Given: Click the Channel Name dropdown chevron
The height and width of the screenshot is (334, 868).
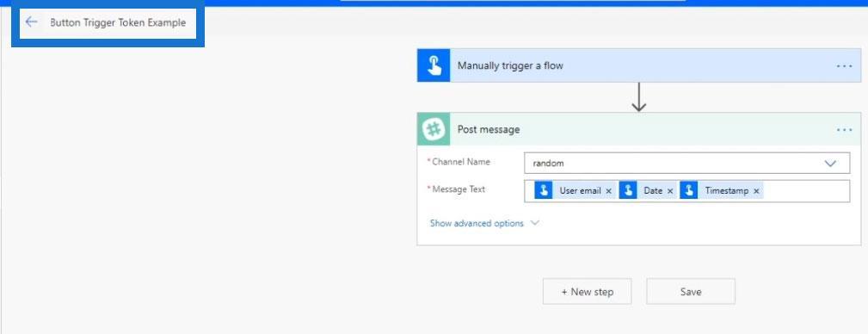Looking at the screenshot, I should click(x=830, y=164).
